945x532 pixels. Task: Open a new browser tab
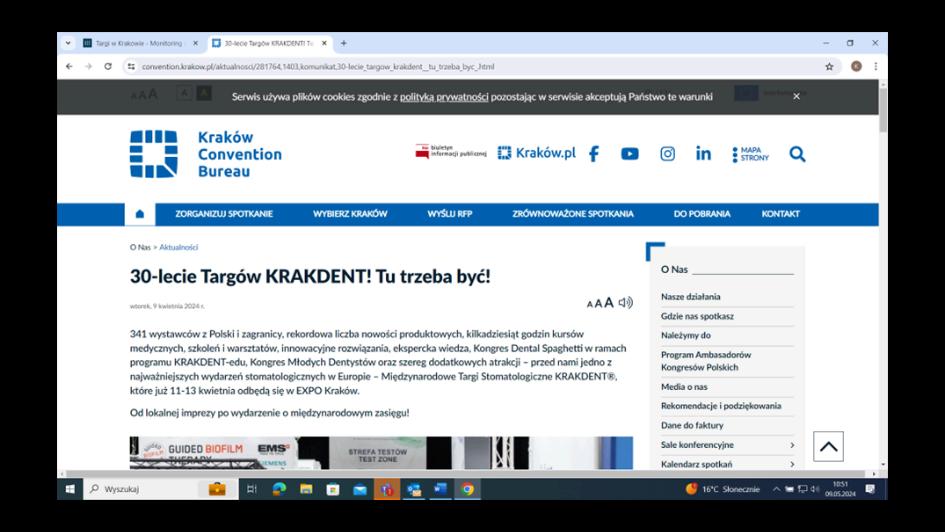(x=344, y=43)
